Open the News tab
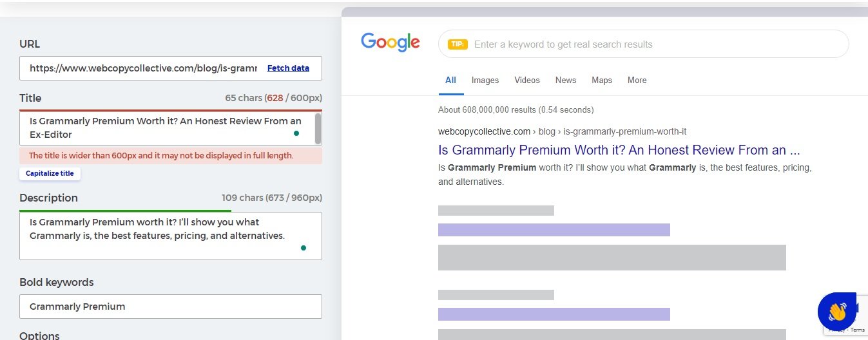Screen dimensions: 868x340 point(566,80)
